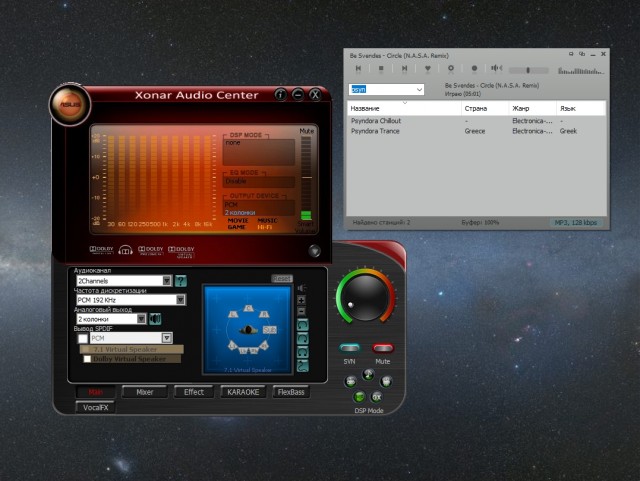This screenshot has width=640, height=481.
Task: Open the station search combo box dropdown
Action: (x=419, y=89)
